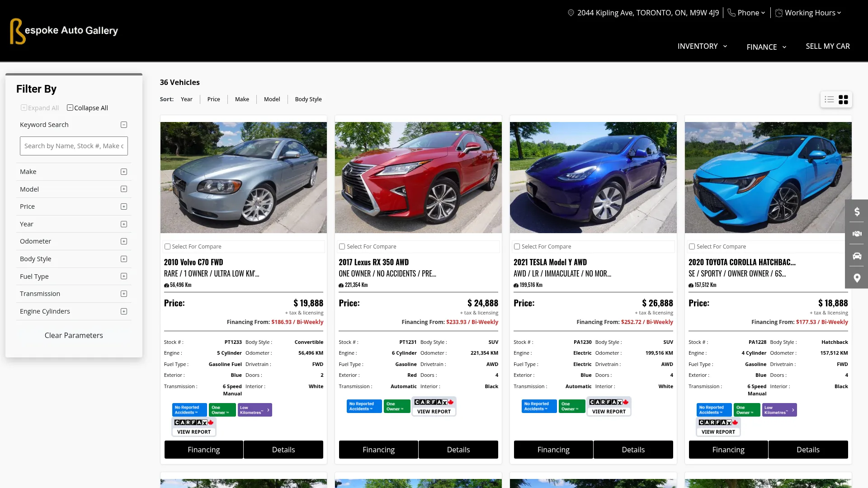Expand the Make filter
The image size is (868, 488).
pyautogui.click(x=124, y=172)
